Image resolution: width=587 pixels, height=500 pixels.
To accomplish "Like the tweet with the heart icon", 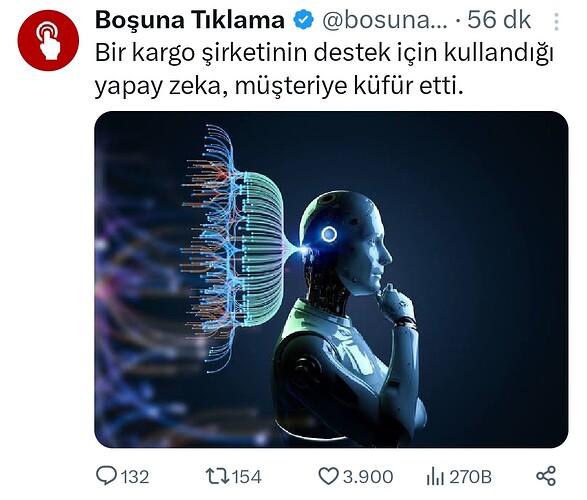I will 328,476.
